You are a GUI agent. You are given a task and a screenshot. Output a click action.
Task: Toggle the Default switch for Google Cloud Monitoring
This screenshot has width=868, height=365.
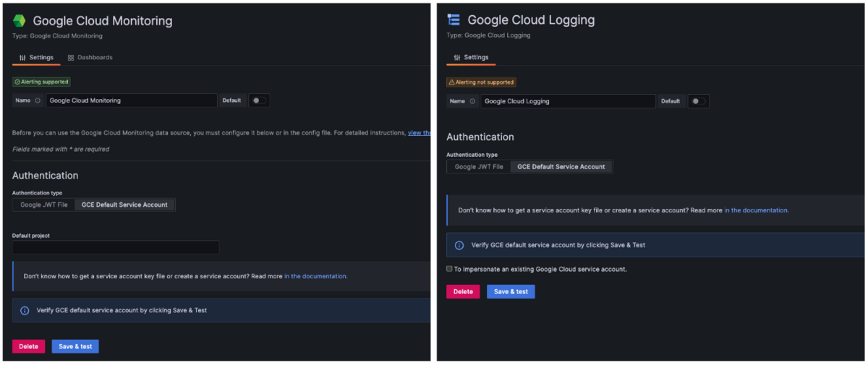[258, 100]
